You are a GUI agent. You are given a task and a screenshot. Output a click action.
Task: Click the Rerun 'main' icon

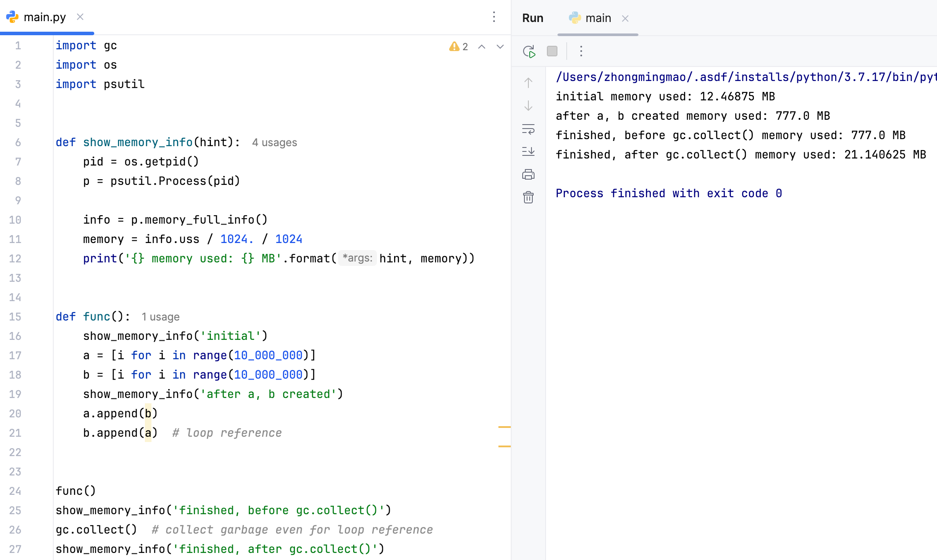(529, 52)
